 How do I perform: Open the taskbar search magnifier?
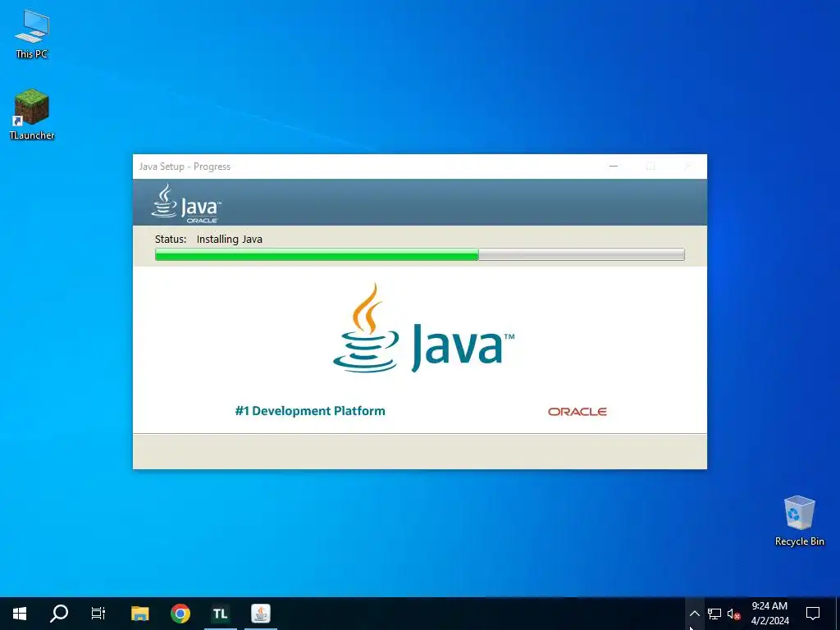[x=59, y=614]
